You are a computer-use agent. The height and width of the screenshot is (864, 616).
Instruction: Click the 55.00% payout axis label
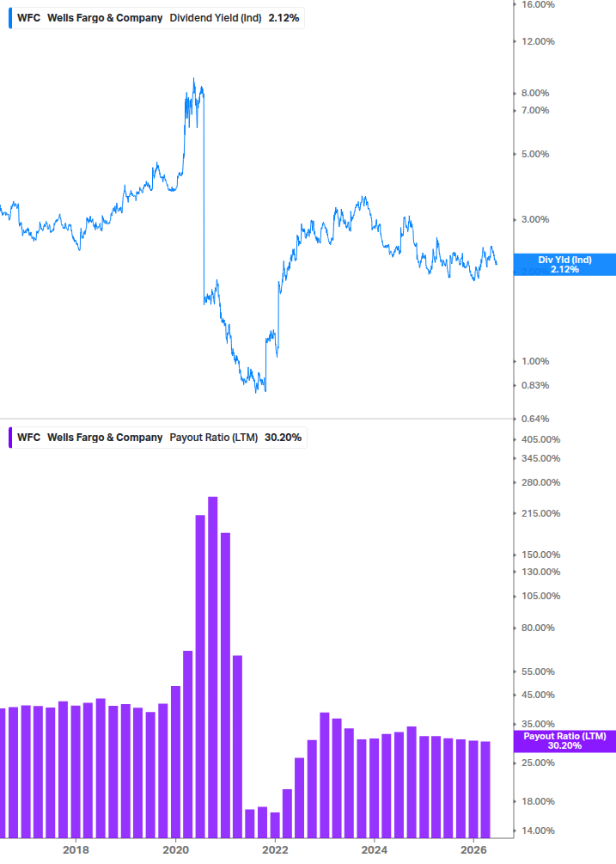point(538,671)
